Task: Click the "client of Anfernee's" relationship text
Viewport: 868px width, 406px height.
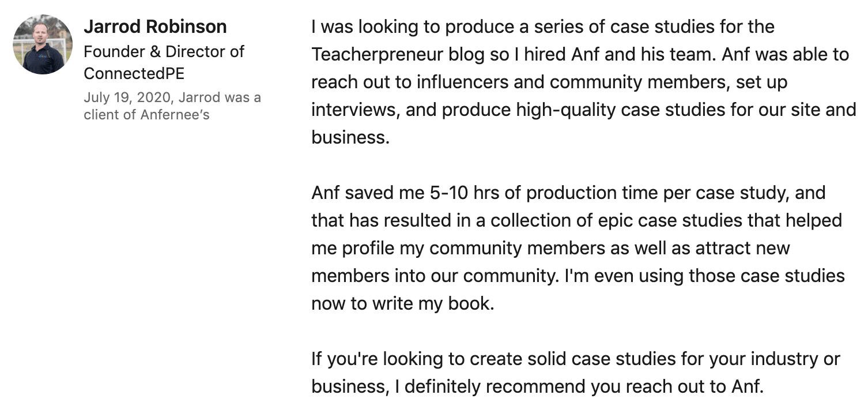Action: tap(146, 114)
